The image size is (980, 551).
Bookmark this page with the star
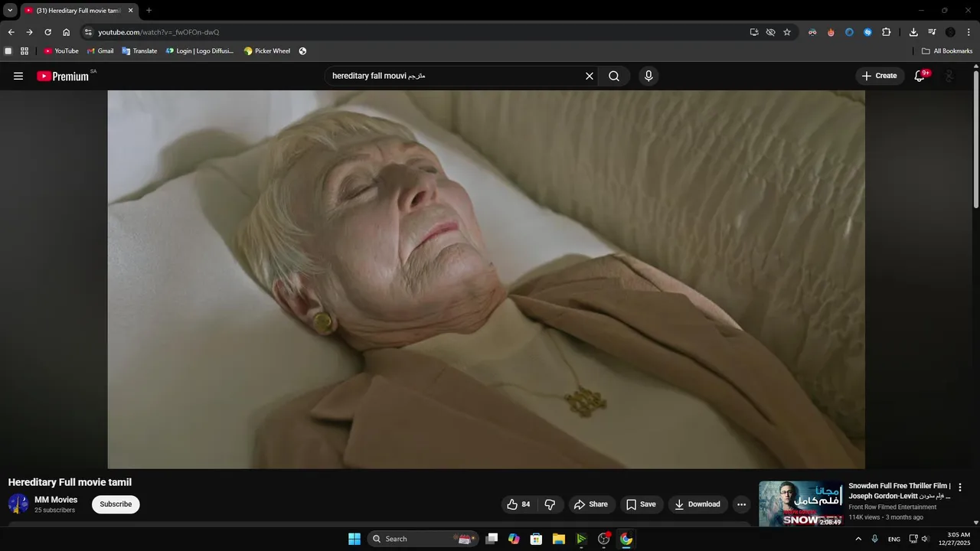click(x=786, y=32)
